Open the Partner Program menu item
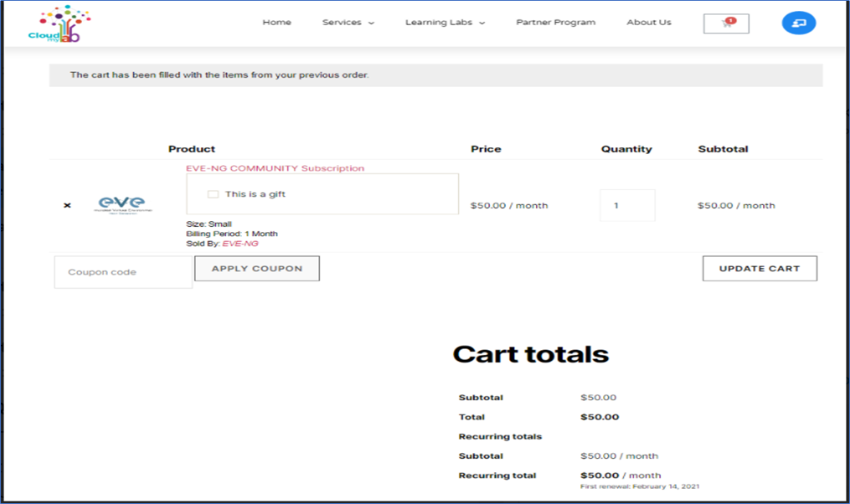Screen dimensions: 850x504 tap(556, 23)
